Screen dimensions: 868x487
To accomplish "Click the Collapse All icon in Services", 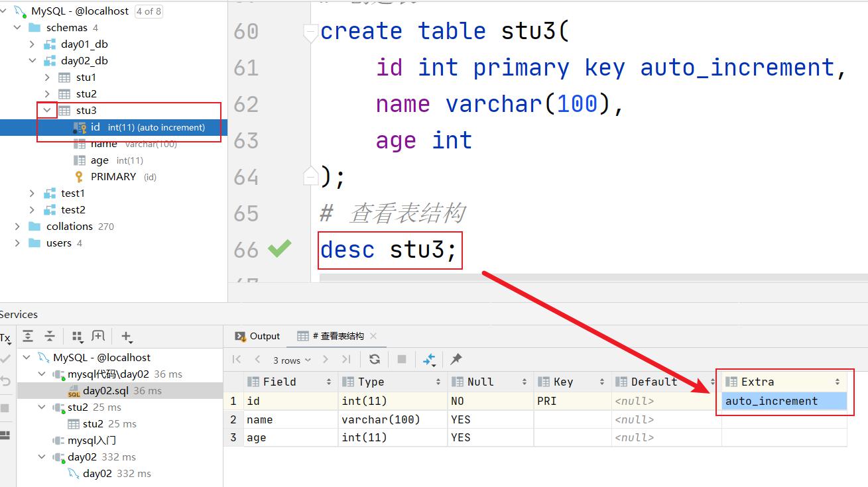I will [50, 337].
